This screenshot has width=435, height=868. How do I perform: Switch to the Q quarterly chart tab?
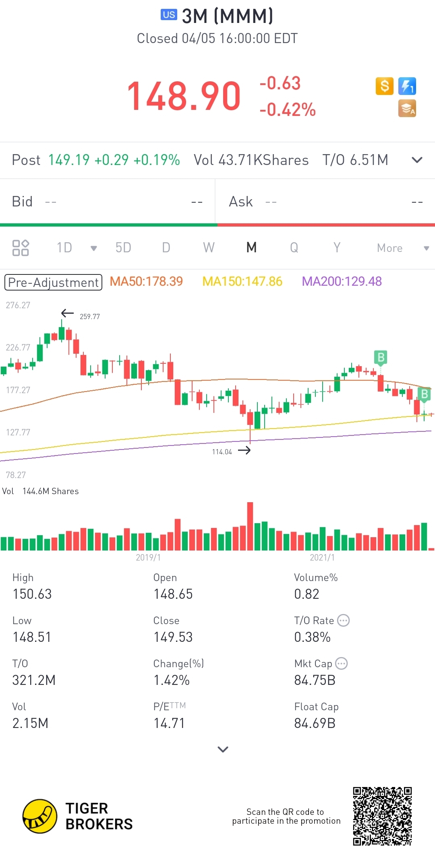click(294, 247)
